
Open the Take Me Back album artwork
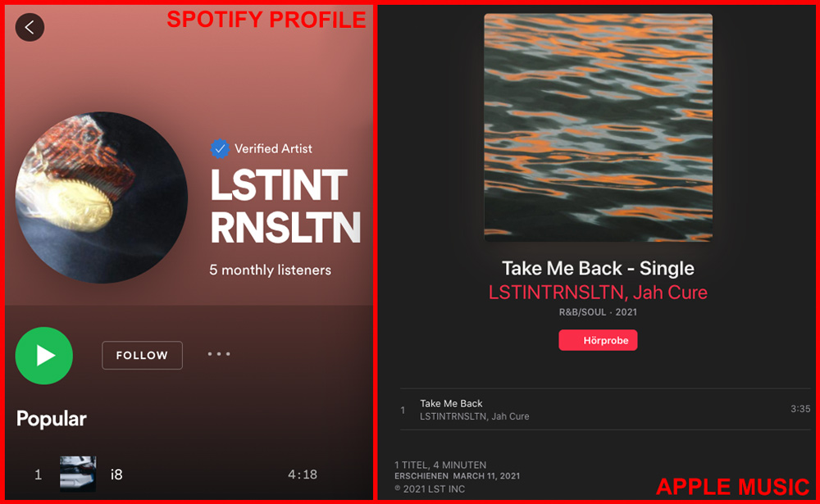pos(598,128)
